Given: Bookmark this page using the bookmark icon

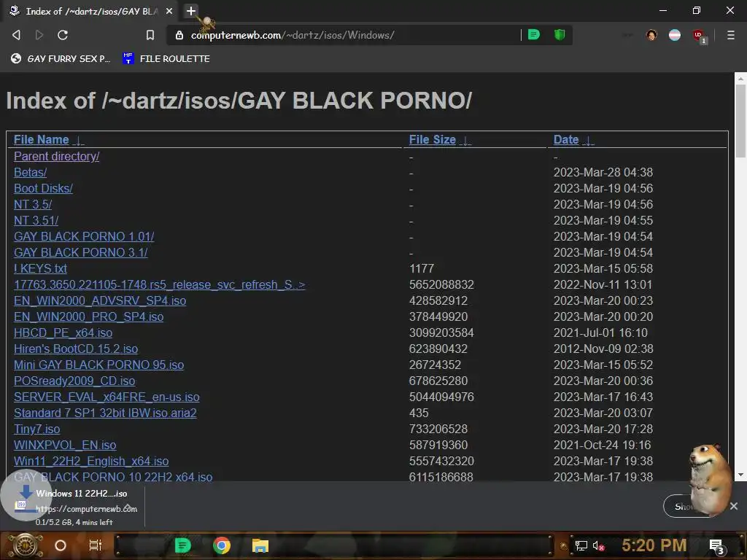Looking at the screenshot, I should [150, 35].
